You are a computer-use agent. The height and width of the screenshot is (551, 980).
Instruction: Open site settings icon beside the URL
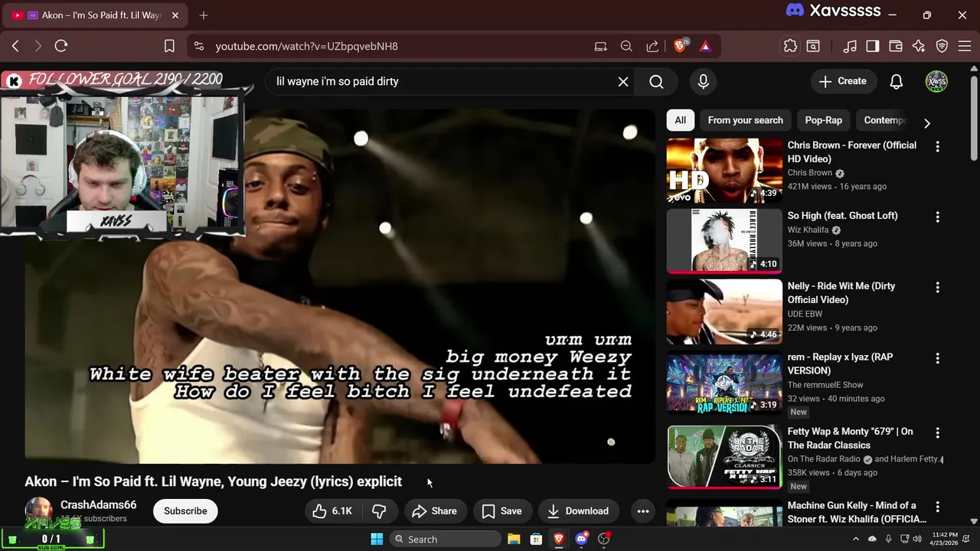[x=199, y=46]
